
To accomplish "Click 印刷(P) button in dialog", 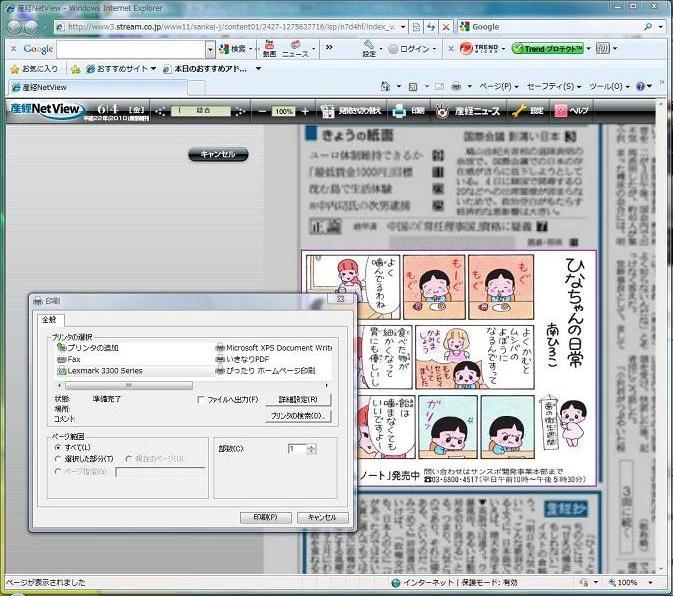I will [266, 517].
